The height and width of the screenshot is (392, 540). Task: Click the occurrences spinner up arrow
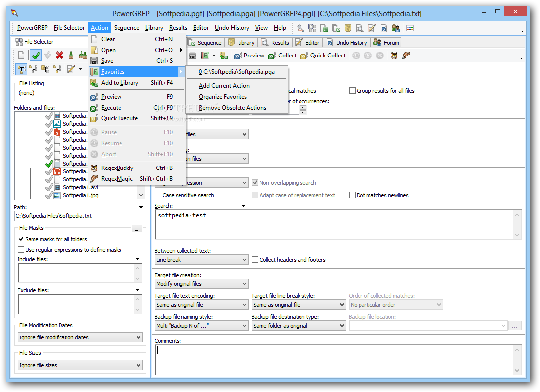(x=302, y=108)
